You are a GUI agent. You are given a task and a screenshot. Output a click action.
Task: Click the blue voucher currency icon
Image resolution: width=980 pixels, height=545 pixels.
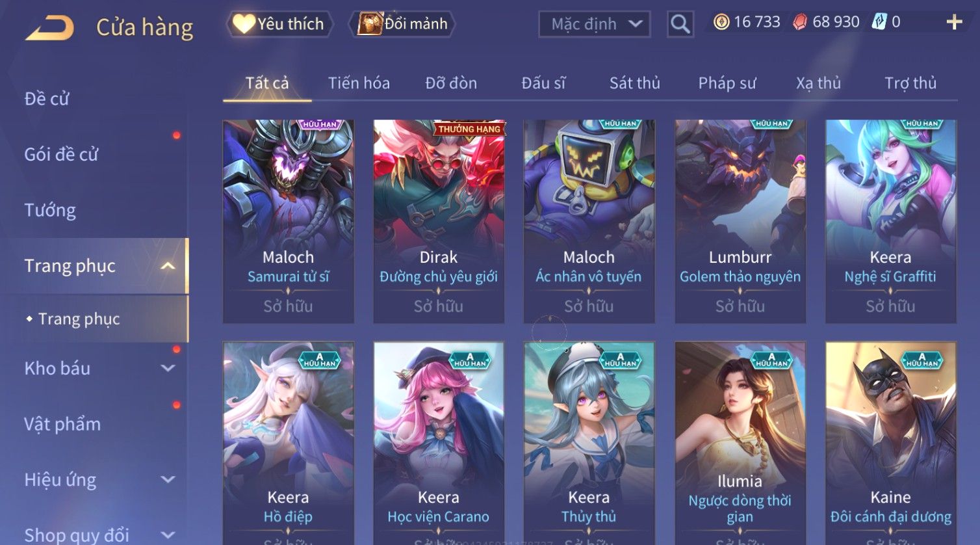click(879, 22)
